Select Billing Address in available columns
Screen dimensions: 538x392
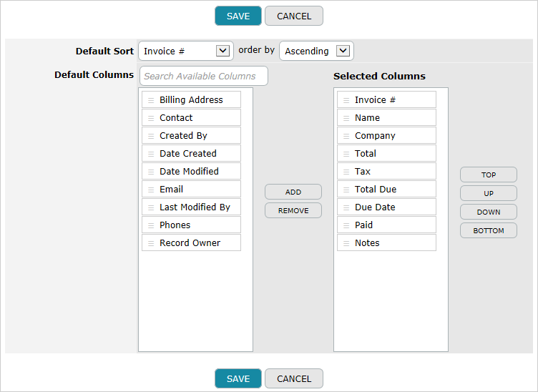tap(192, 100)
